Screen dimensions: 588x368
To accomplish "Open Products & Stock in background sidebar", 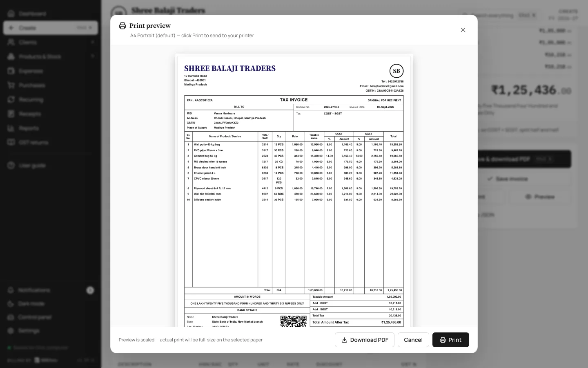I will pos(51,56).
